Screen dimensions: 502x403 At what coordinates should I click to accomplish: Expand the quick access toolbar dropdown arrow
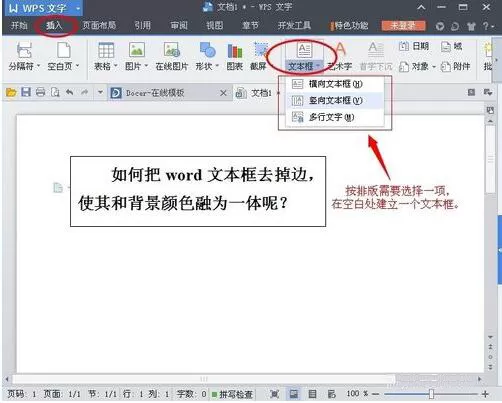(x=100, y=92)
